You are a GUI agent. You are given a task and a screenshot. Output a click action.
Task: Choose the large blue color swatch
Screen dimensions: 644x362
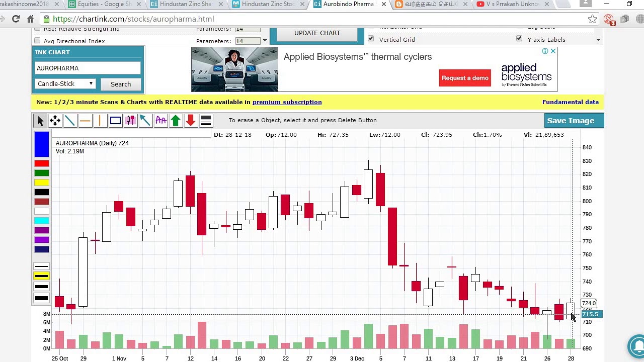tap(42, 144)
